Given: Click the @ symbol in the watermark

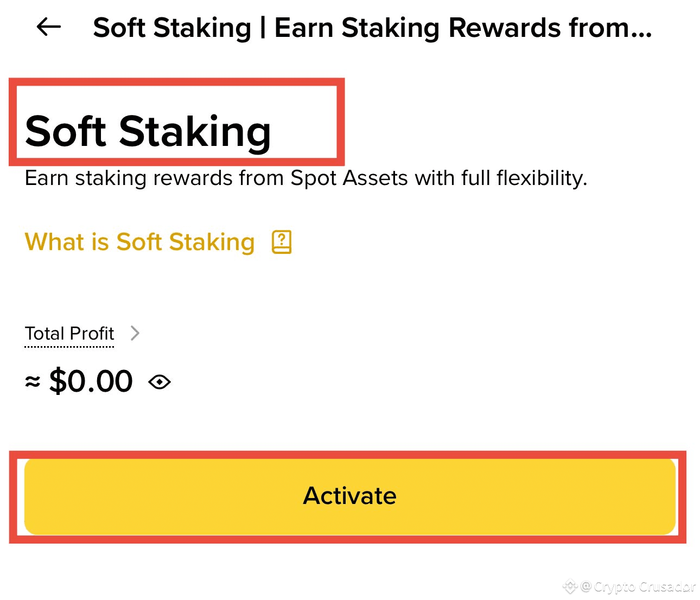Looking at the screenshot, I should pos(586,586).
